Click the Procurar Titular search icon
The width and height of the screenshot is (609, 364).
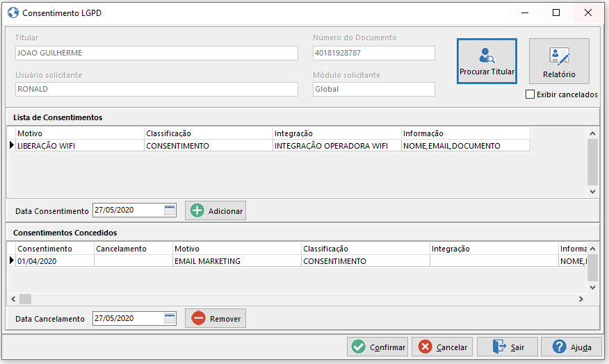[x=487, y=56]
